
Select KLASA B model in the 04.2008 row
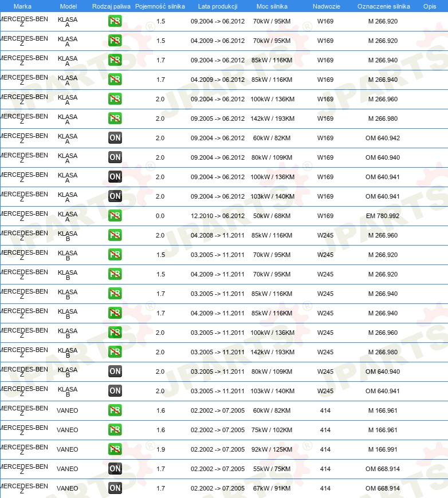point(68,236)
